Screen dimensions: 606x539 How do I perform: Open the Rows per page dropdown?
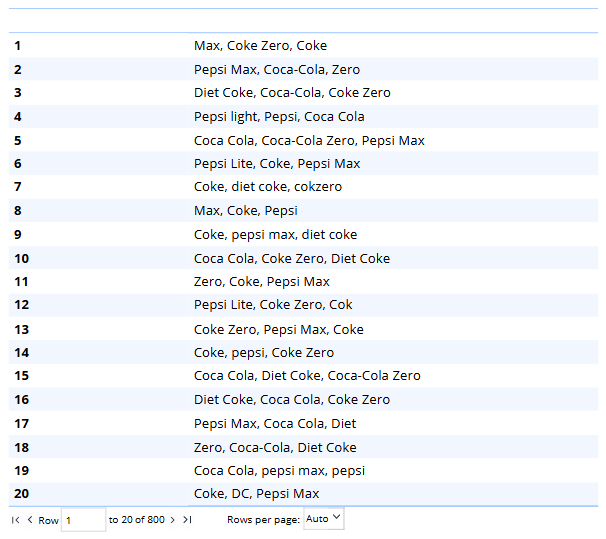click(x=323, y=519)
